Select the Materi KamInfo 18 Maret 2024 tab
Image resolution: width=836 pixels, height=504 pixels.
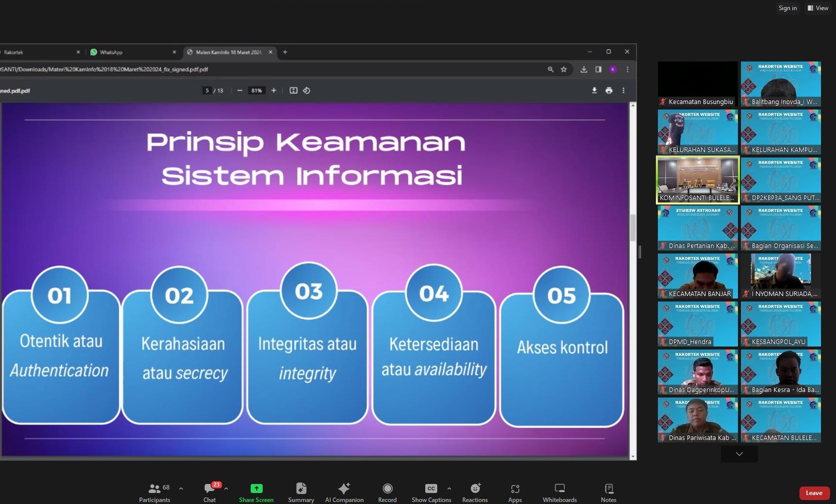[229, 52]
